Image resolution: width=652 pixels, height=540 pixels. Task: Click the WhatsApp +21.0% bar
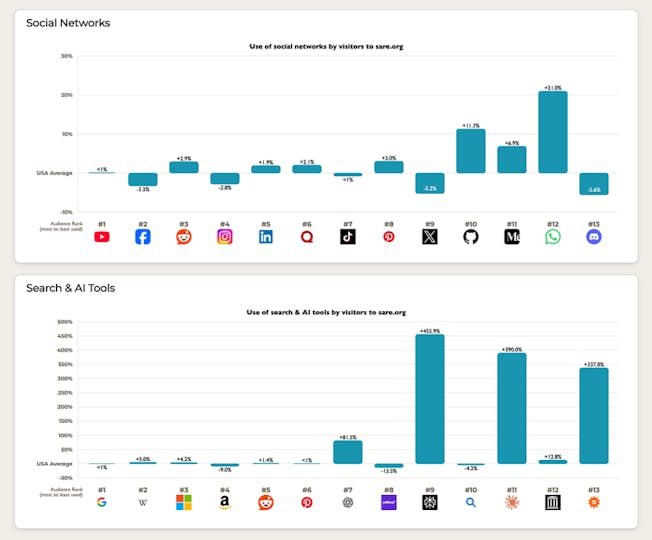pos(553,132)
